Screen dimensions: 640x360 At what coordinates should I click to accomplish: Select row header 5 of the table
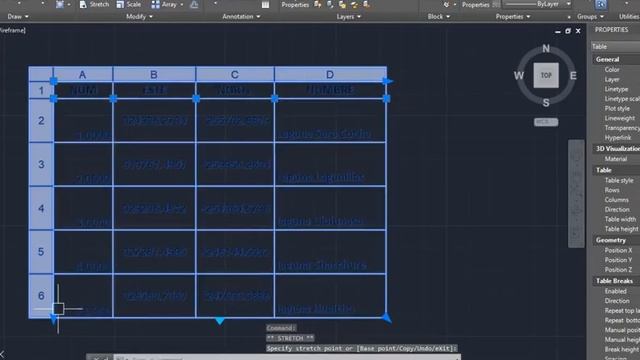tap(41, 251)
